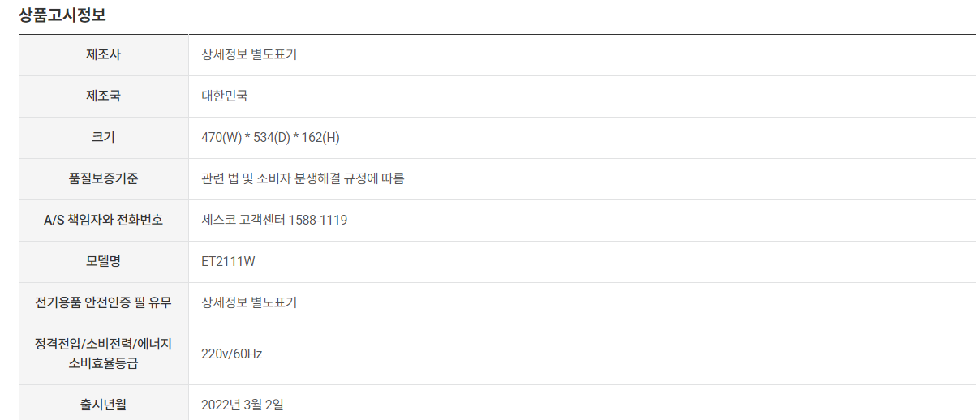Select the 전기용품 안전인증 필 유무 label
The image size is (980, 420).
103,303
